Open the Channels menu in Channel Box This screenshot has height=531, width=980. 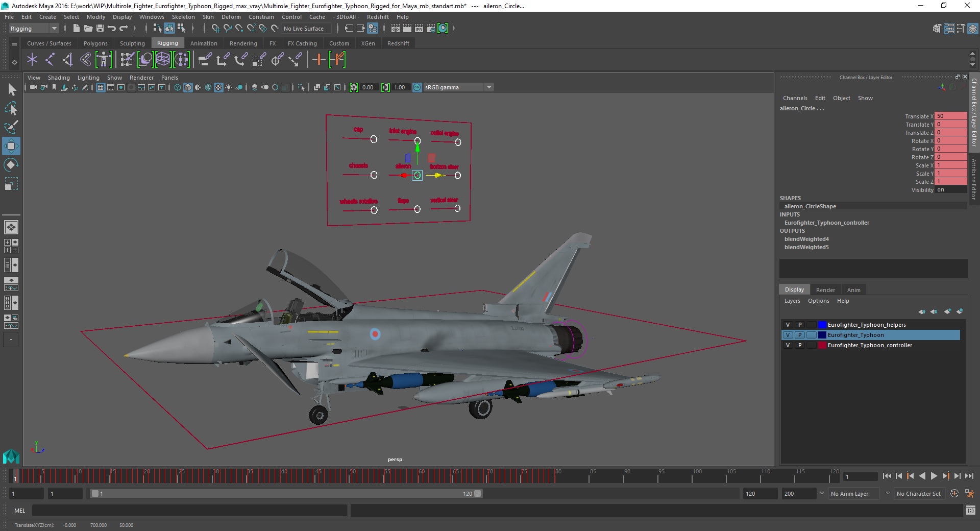[x=795, y=98]
